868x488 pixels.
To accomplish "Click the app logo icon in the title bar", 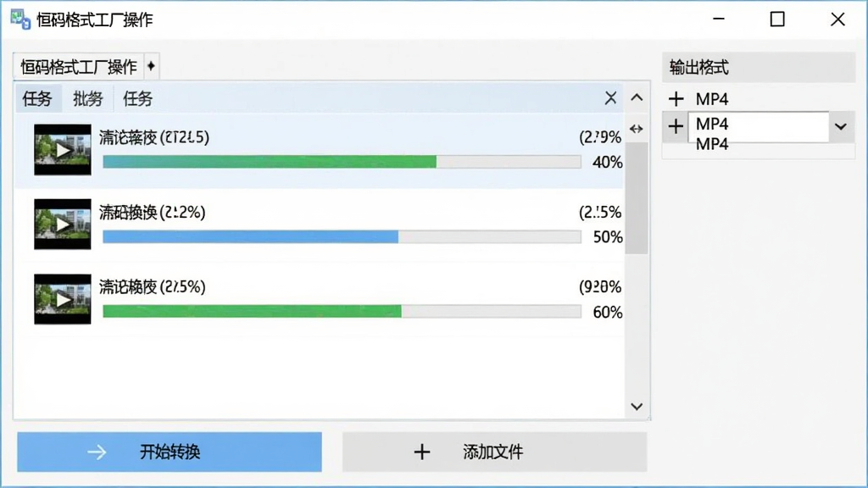I will tap(20, 19).
